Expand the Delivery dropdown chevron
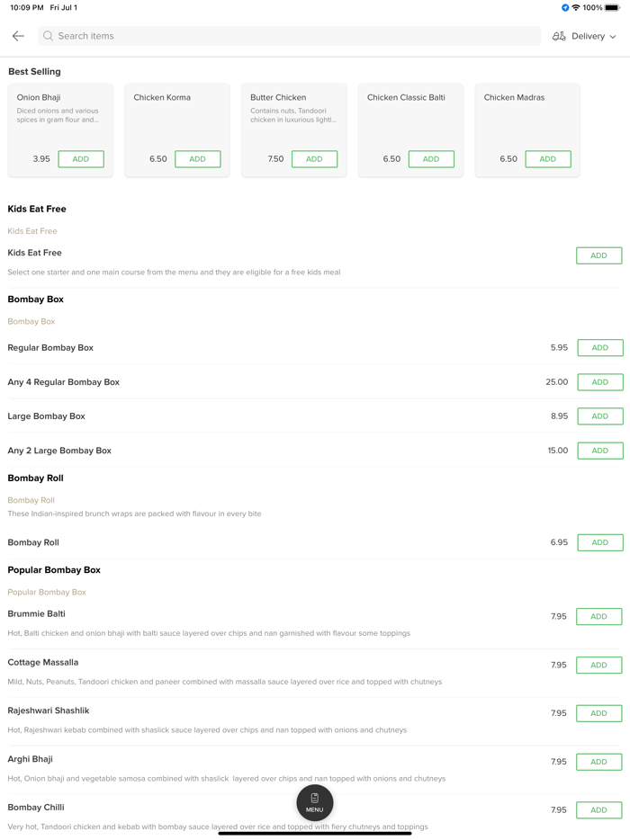Viewport: 630px width, 840px height. coord(613,37)
